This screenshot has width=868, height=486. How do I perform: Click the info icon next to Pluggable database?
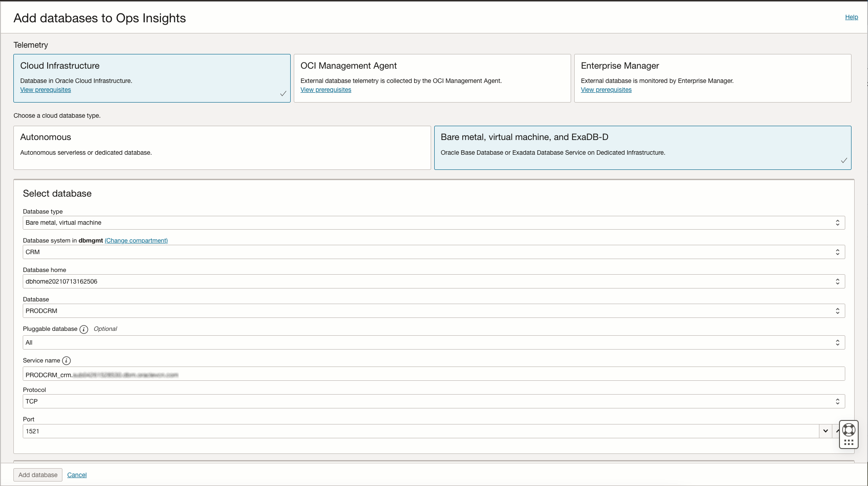click(84, 329)
